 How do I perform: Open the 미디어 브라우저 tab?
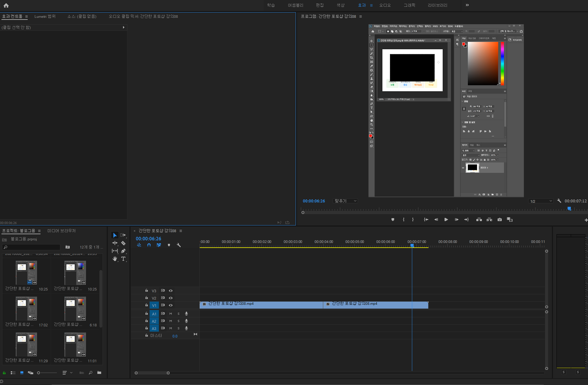tap(62, 231)
